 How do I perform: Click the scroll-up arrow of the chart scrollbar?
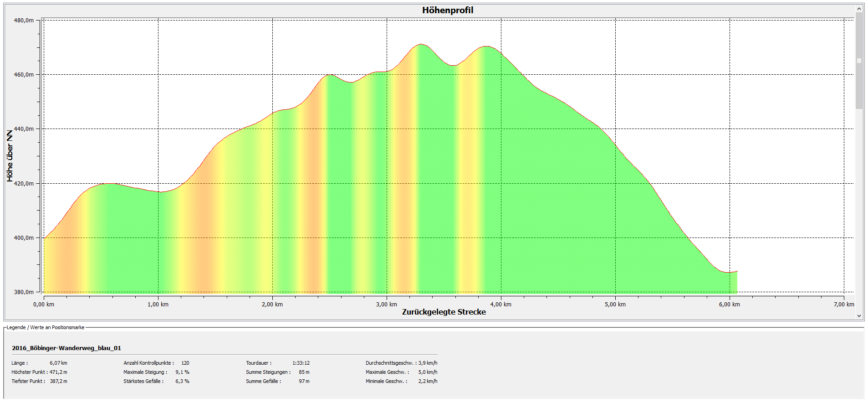(x=859, y=9)
